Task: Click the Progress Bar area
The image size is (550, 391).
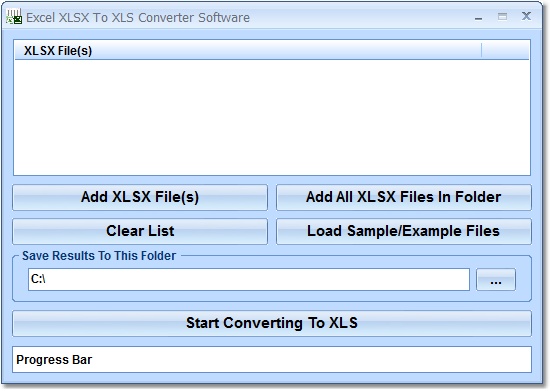Action: pyautogui.click(x=272, y=360)
